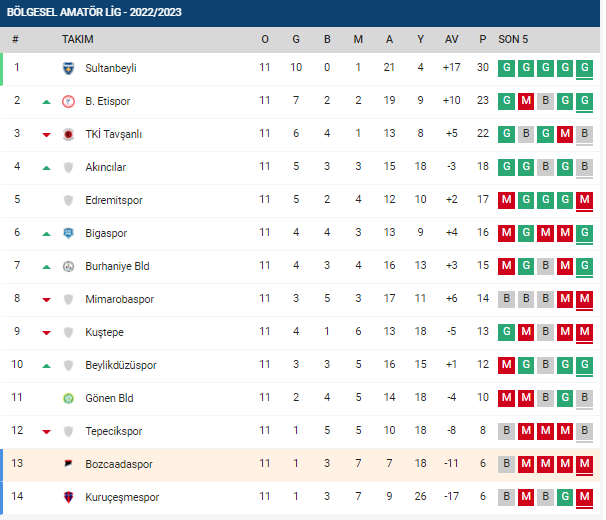Click the AV column header
606x520 pixels.
pos(451,39)
